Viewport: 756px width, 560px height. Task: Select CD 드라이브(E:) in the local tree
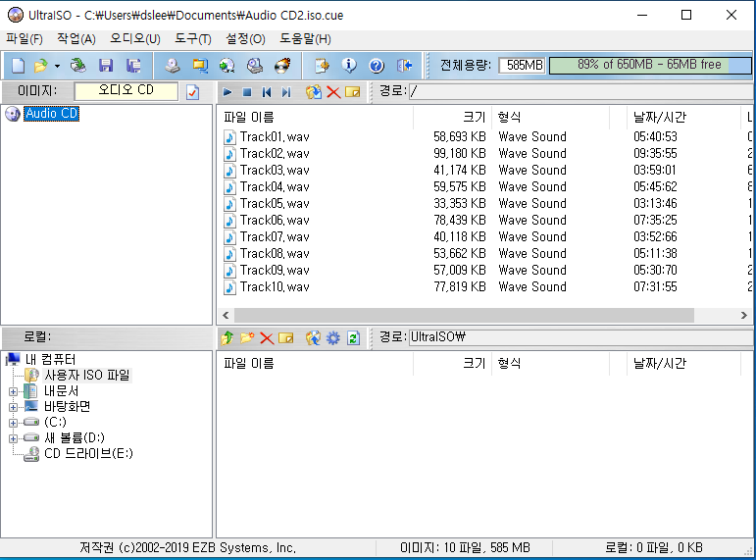pyautogui.click(x=88, y=453)
